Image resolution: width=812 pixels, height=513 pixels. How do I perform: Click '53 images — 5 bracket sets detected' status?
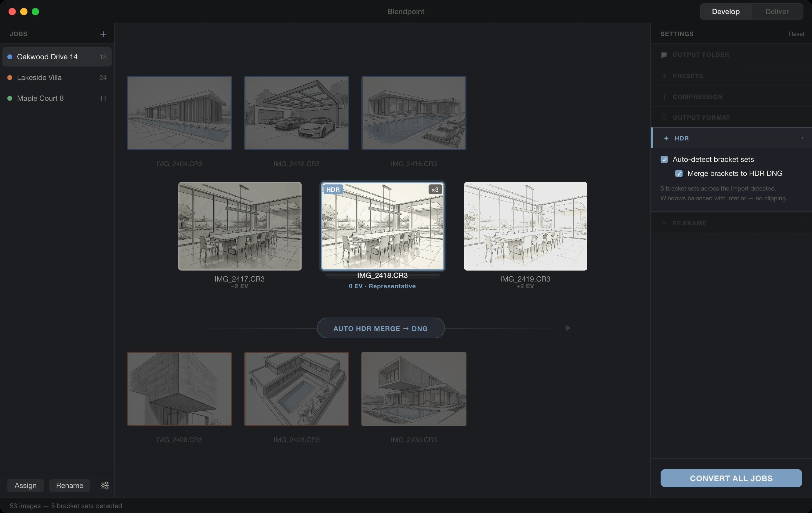66,506
